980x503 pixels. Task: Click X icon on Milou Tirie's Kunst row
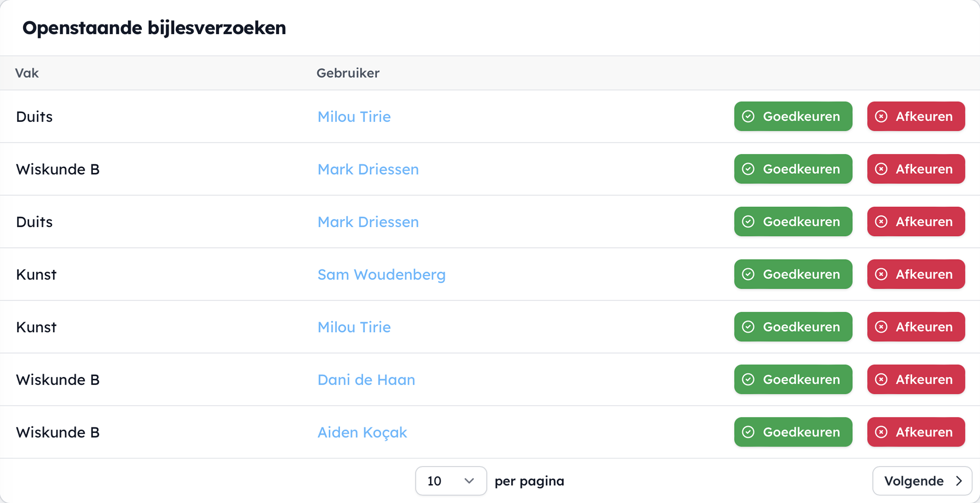tap(882, 327)
